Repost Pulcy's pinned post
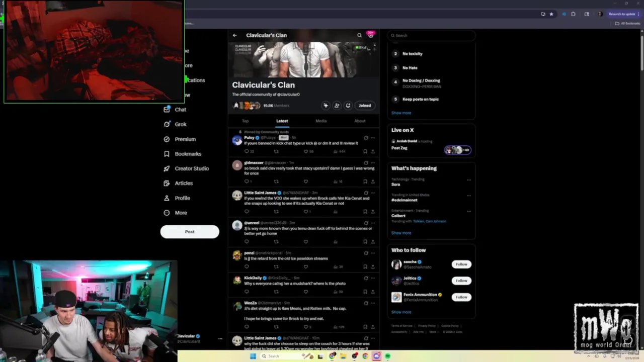Viewport: 644px width, 362px height. (276, 151)
